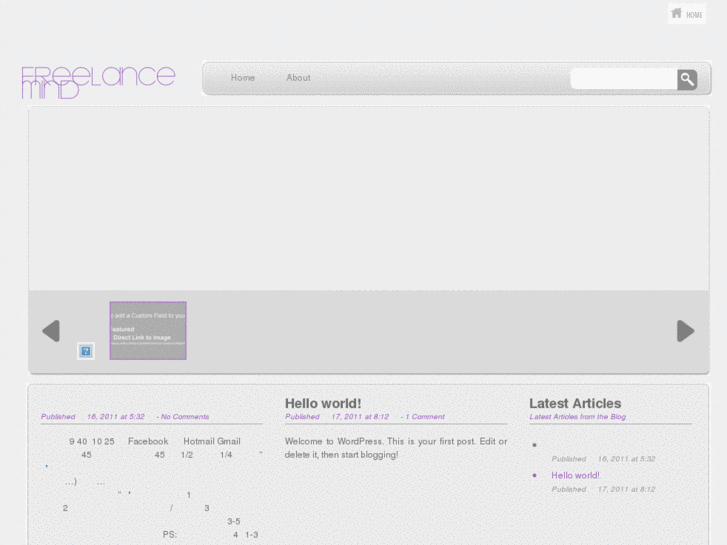Viewport: 727px width, 545px height.
Task: Open the Home menu item
Action: [x=242, y=78]
